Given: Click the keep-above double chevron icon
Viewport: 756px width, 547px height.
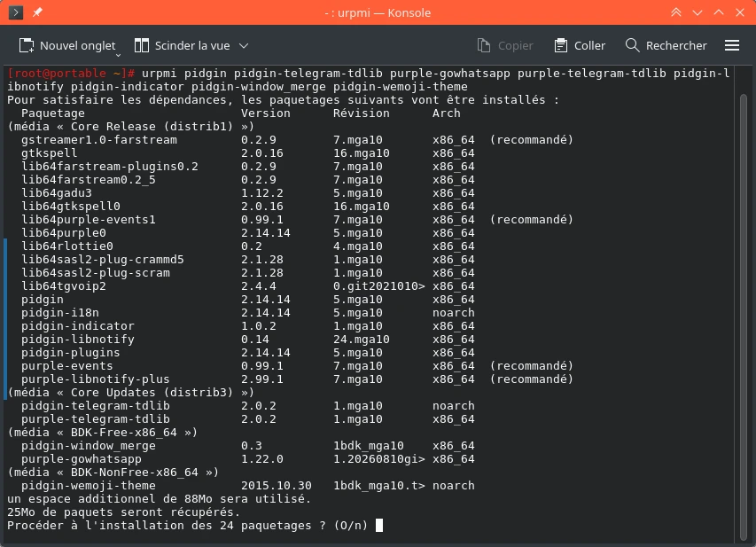Looking at the screenshot, I should [x=676, y=12].
